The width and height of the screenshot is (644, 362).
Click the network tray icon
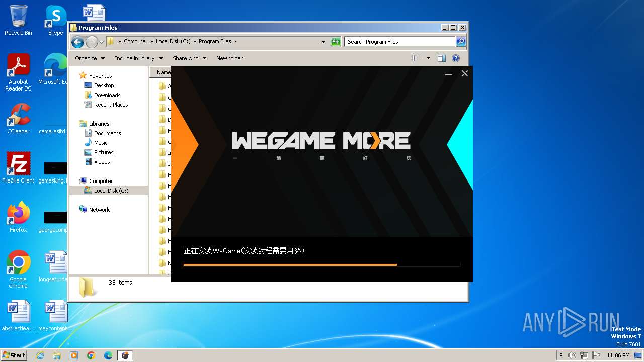pos(584,355)
